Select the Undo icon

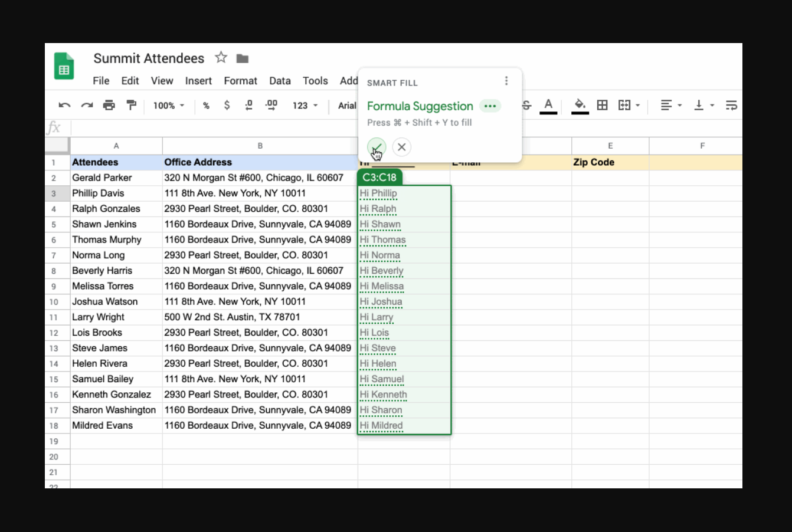[x=64, y=105]
